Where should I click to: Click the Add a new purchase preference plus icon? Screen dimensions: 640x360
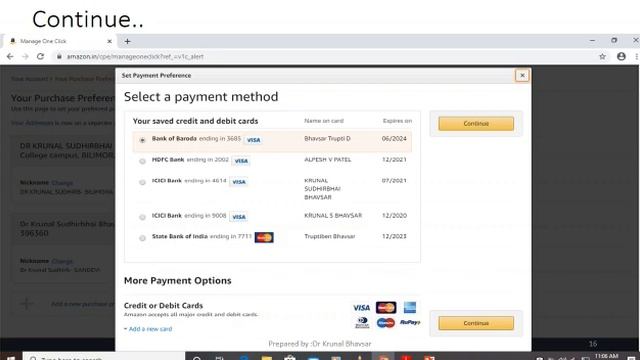pyautogui.click(x=27, y=304)
